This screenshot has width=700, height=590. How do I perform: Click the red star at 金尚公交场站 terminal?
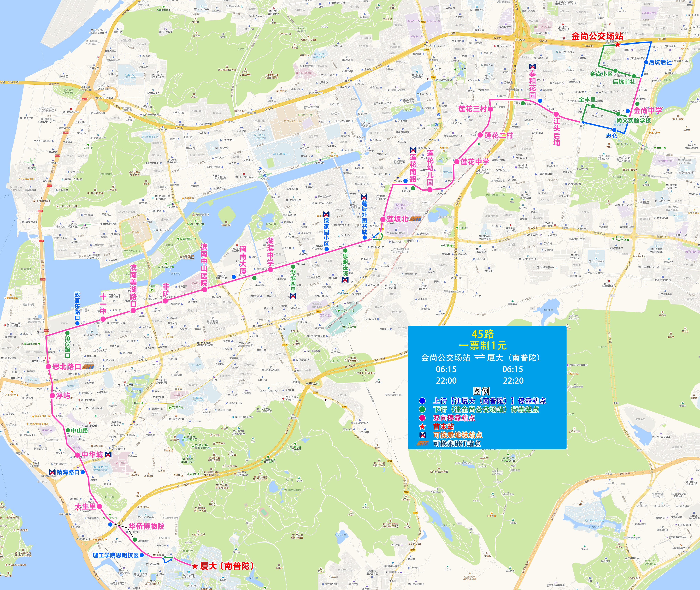click(618, 44)
